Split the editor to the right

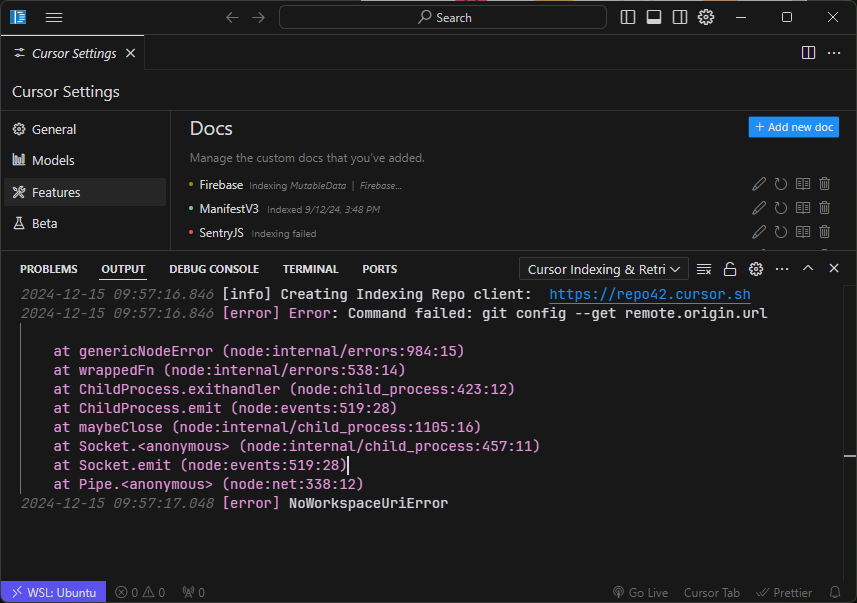808,53
